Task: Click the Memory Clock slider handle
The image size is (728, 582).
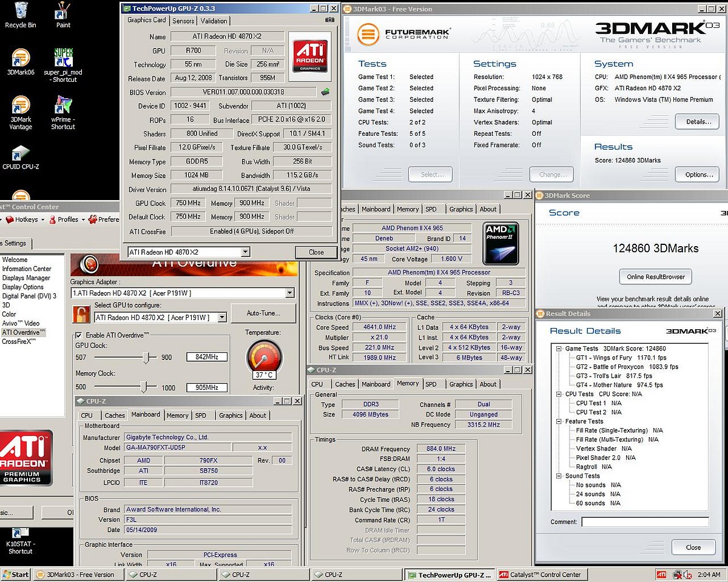Action: tap(144, 387)
